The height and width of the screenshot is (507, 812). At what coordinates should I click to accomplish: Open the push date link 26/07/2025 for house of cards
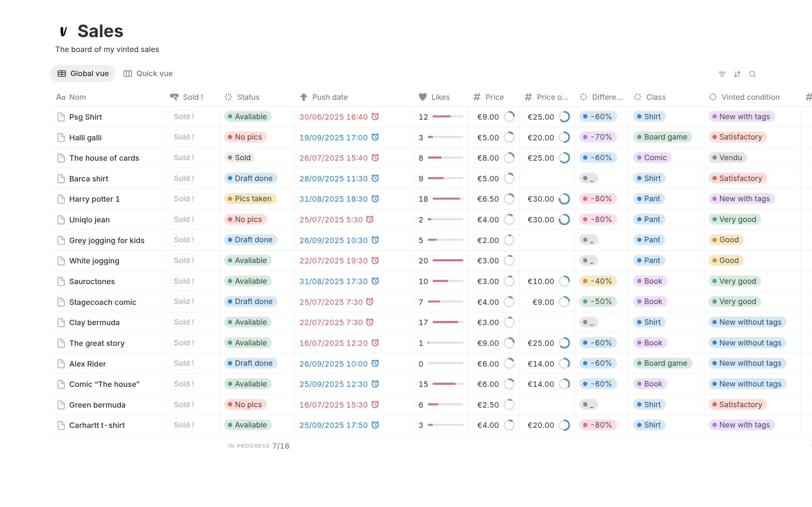pos(333,158)
